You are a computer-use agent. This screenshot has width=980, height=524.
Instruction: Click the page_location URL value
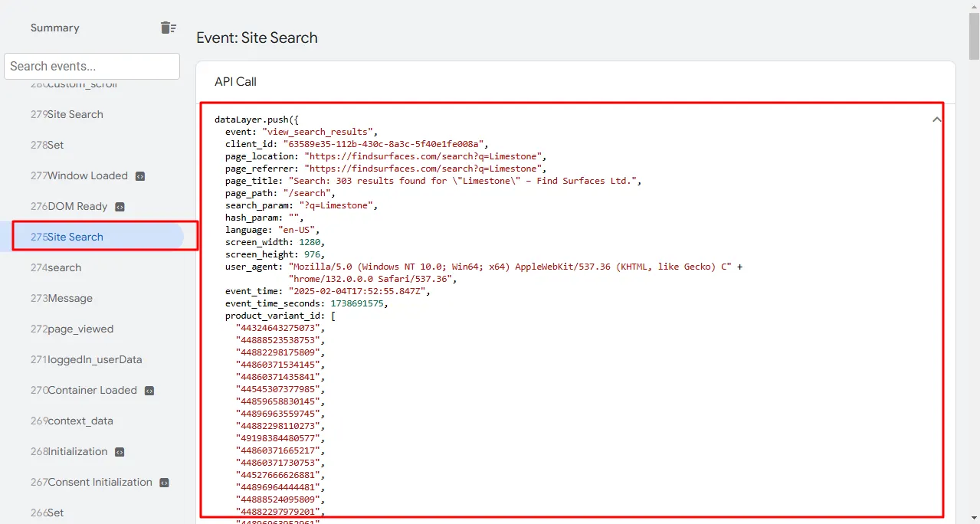pyautogui.click(x=423, y=156)
